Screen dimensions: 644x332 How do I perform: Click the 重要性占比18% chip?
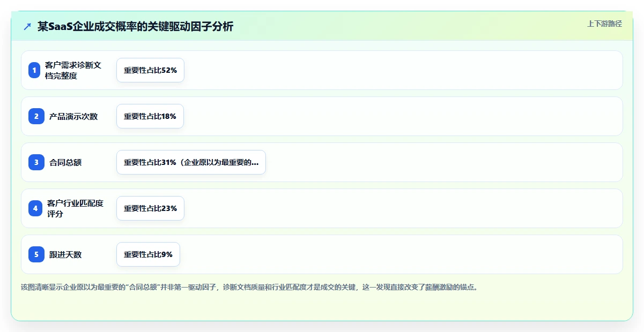[x=150, y=116]
